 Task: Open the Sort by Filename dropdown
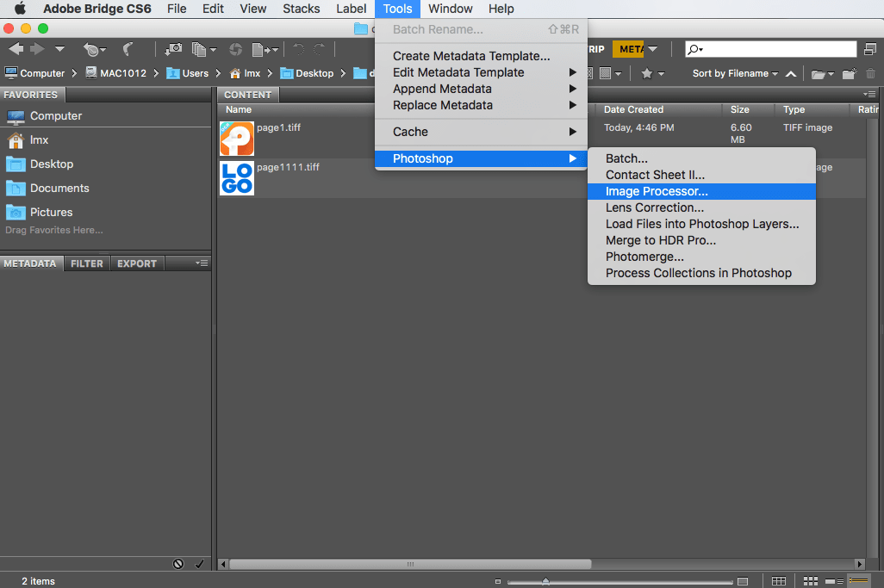tap(735, 73)
